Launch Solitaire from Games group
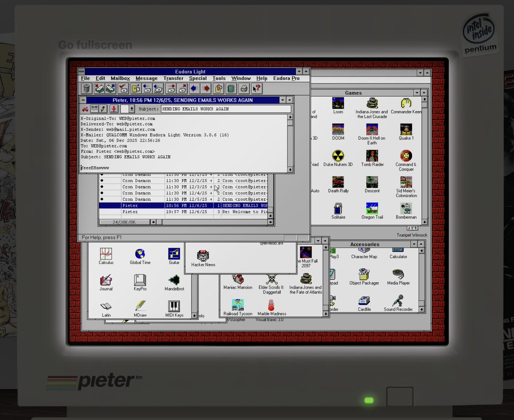 coord(338,211)
